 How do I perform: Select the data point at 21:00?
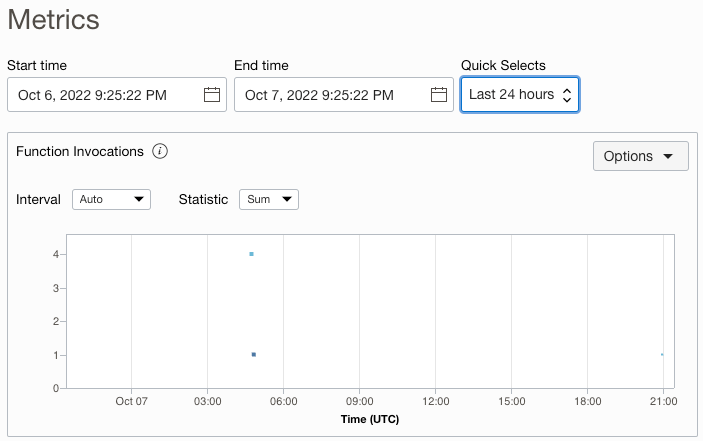click(x=662, y=354)
